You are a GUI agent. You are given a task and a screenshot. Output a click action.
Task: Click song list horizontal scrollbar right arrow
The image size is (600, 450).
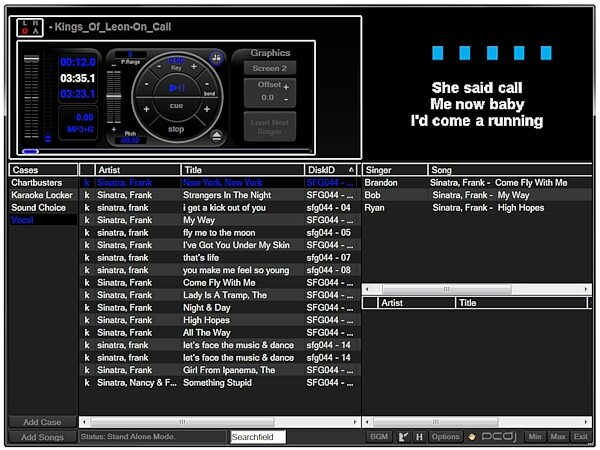[355, 422]
